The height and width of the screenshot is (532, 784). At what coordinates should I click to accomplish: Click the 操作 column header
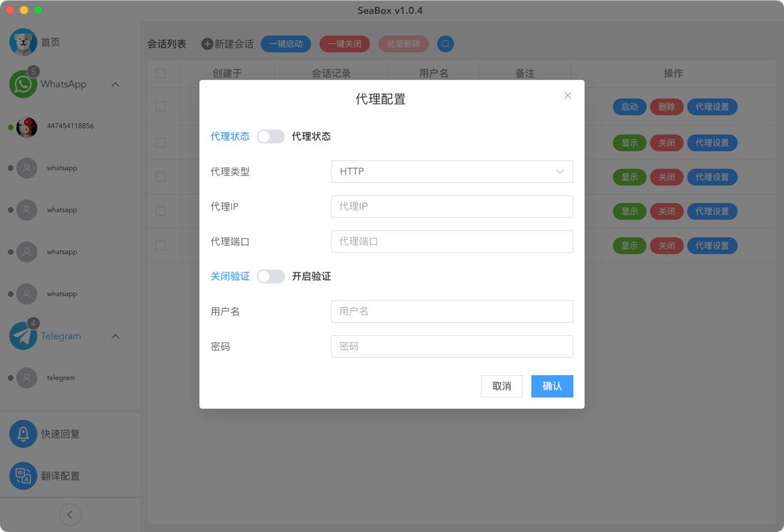click(673, 73)
